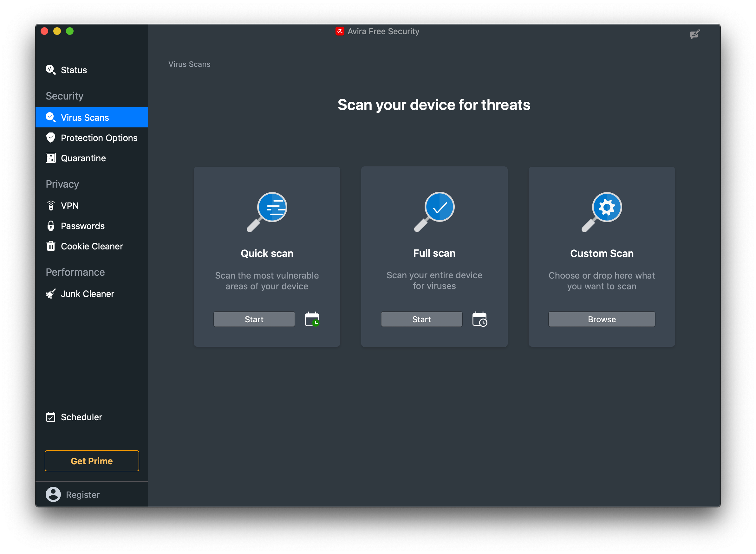Click the Status menu icon
The width and height of the screenshot is (756, 554).
(52, 70)
